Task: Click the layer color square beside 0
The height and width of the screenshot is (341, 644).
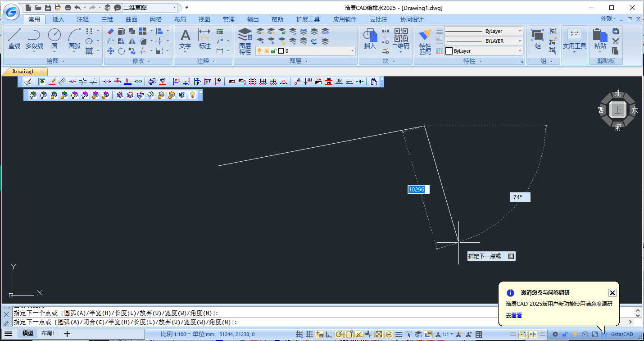Action: [x=281, y=51]
